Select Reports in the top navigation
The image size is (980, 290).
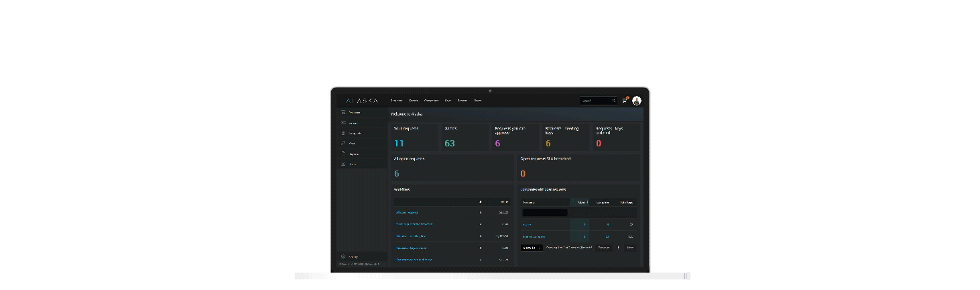(x=463, y=101)
